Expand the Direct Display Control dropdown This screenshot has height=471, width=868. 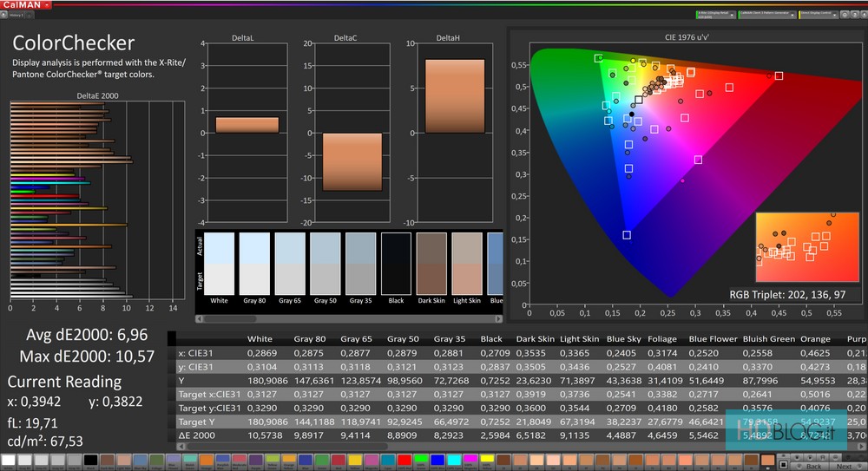pyautogui.click(x=819, y=15)
